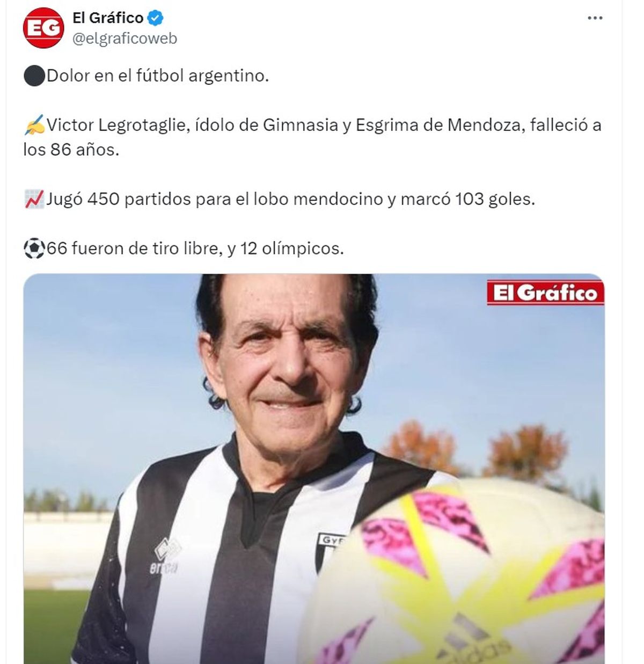
Task: Click the errea logo on the jersey
Action: [x=165, y=556]
